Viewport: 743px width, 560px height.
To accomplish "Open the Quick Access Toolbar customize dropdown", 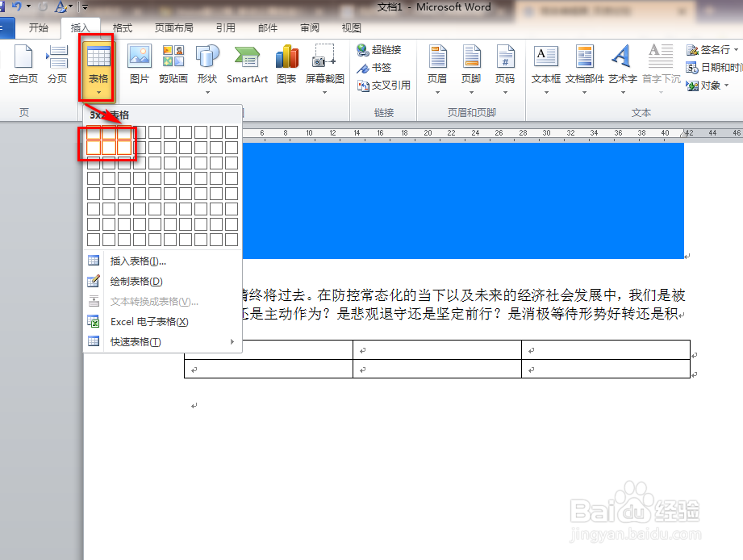I will 86,7.
